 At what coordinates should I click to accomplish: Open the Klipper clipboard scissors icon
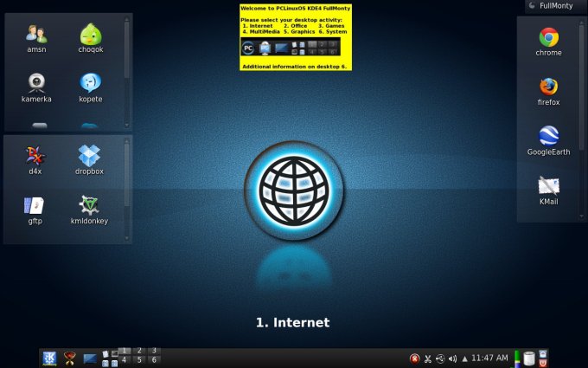tap(427, 358)
